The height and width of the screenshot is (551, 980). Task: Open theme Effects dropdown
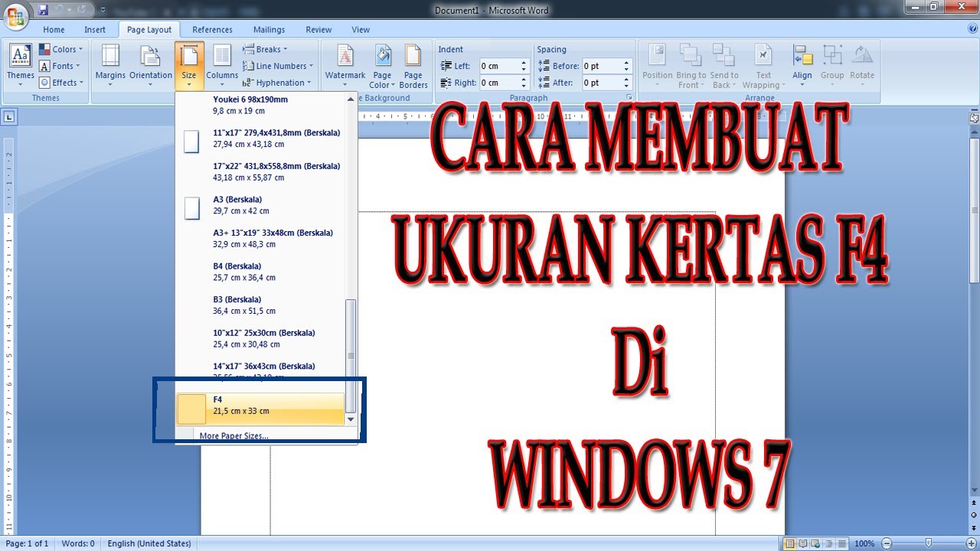coord(61,83)
